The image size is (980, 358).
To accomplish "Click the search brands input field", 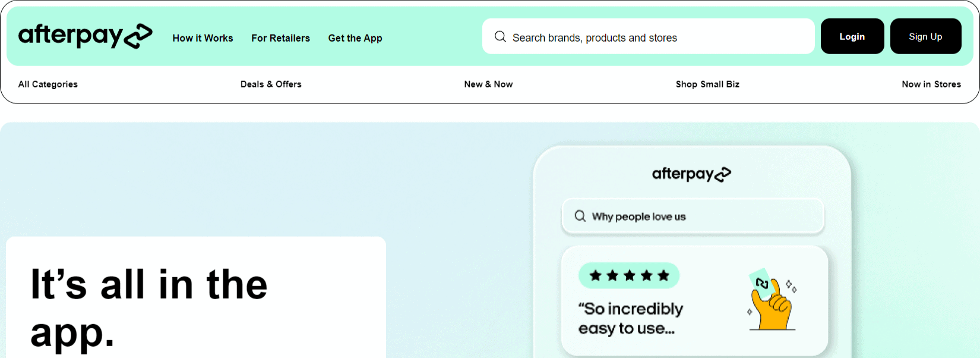I will pyautogui.click(x=647, y=36).
